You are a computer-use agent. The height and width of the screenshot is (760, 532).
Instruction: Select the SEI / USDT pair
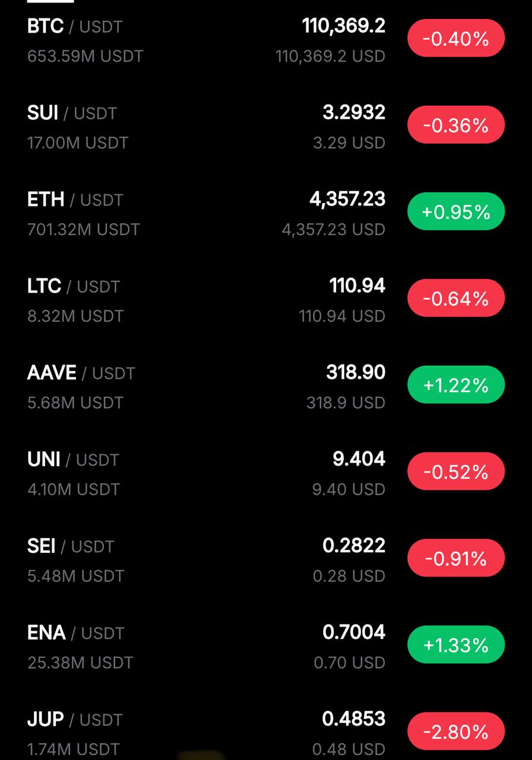point(266,560)
